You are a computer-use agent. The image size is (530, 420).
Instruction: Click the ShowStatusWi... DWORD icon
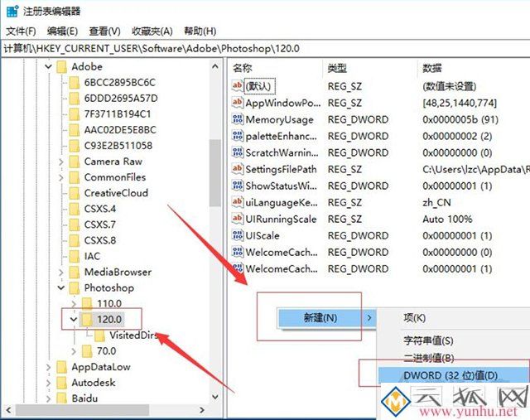pyautogui.click(x=238, y=186)
